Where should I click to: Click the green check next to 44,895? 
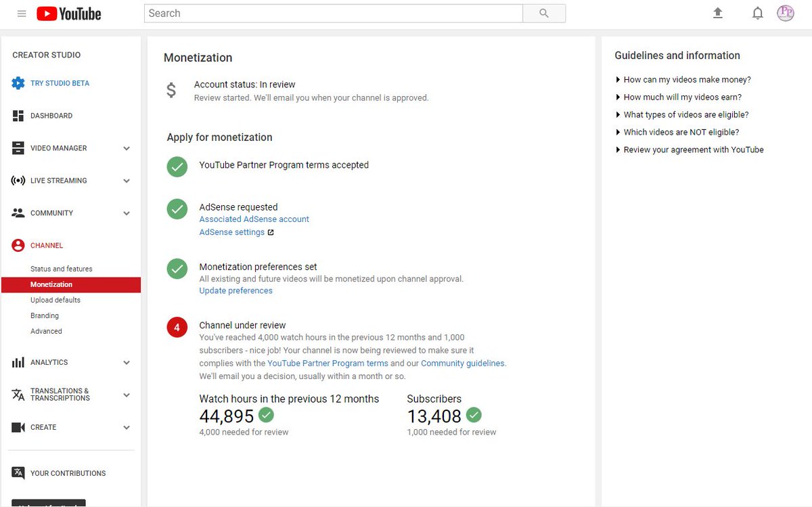[267, 415]
